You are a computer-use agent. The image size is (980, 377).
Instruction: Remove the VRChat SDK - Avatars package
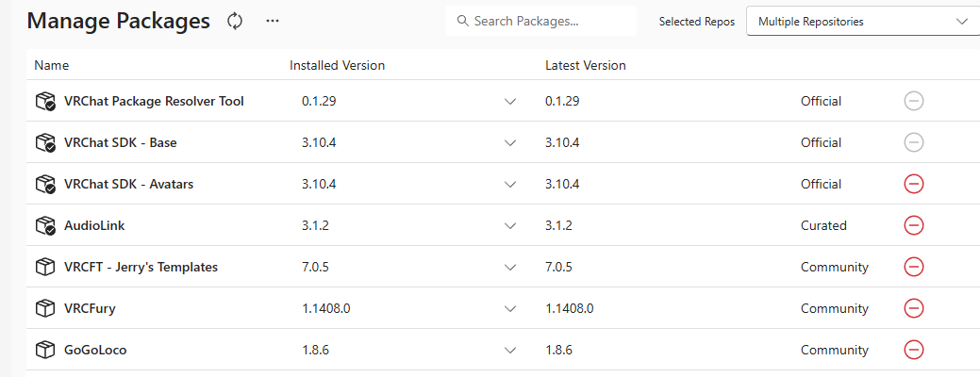click(x=914, y=184)
